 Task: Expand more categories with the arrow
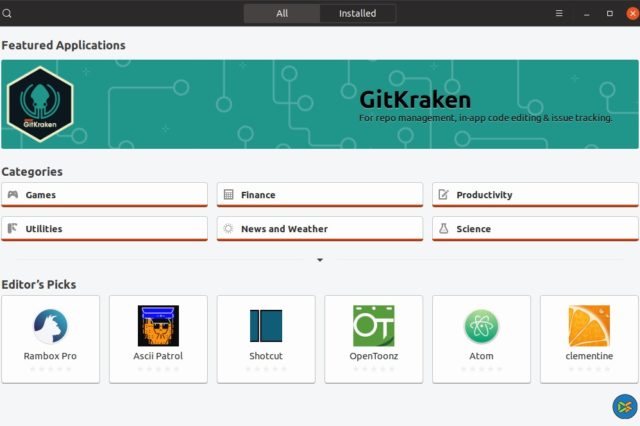[320, 260]
